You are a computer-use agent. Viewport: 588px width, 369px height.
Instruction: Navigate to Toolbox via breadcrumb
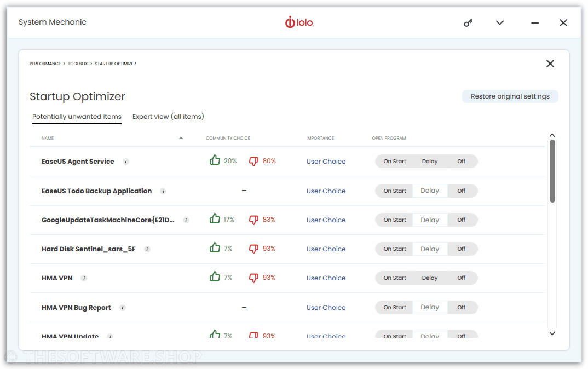point(78,64)
